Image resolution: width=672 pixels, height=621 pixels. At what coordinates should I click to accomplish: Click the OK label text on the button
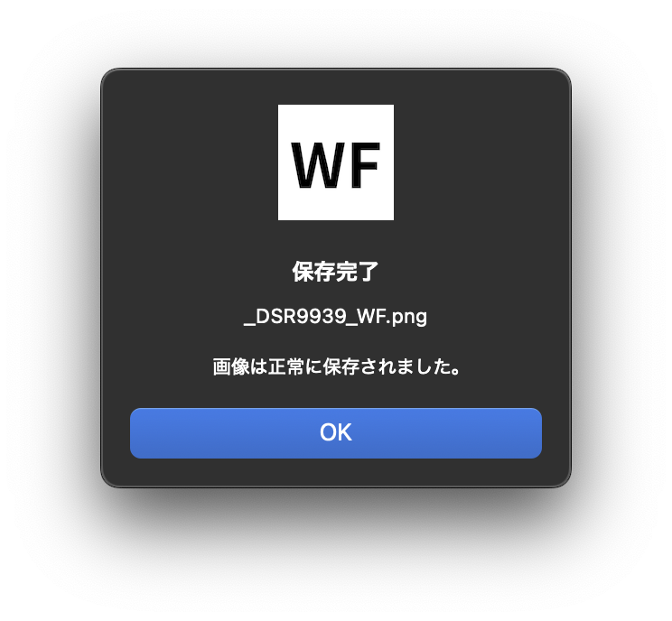[336, 432]
